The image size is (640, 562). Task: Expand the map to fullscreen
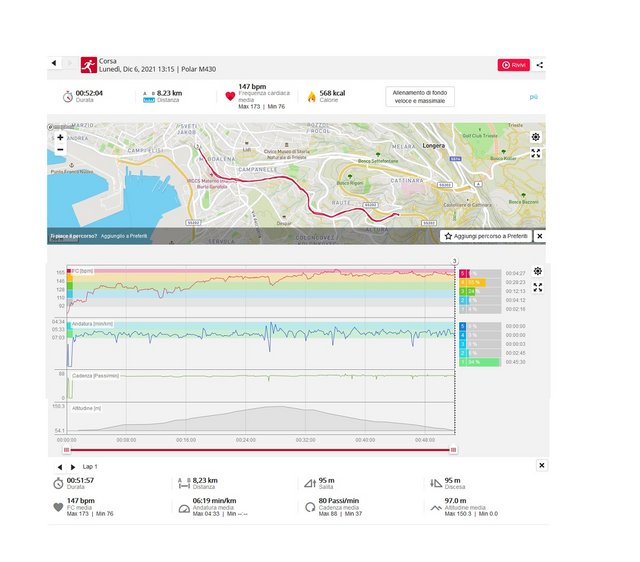pyautogui.click(x=536, y=153)
